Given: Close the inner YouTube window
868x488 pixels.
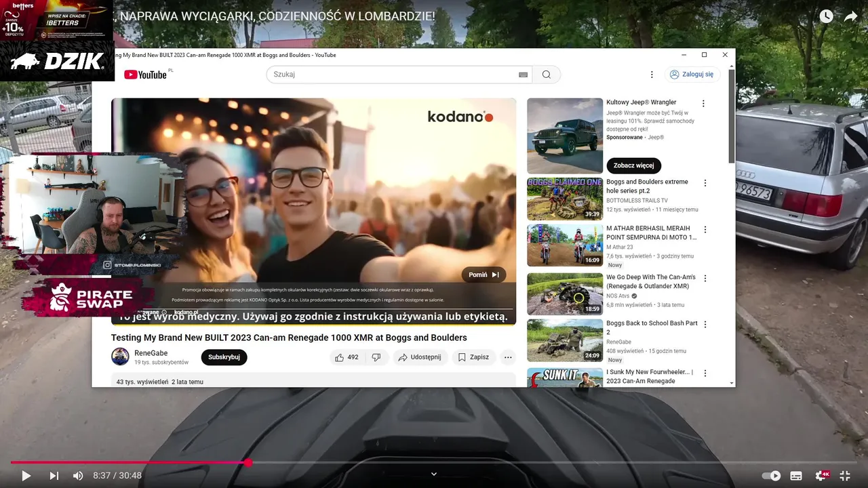Looking at the screenshot, I should [725, 55].
